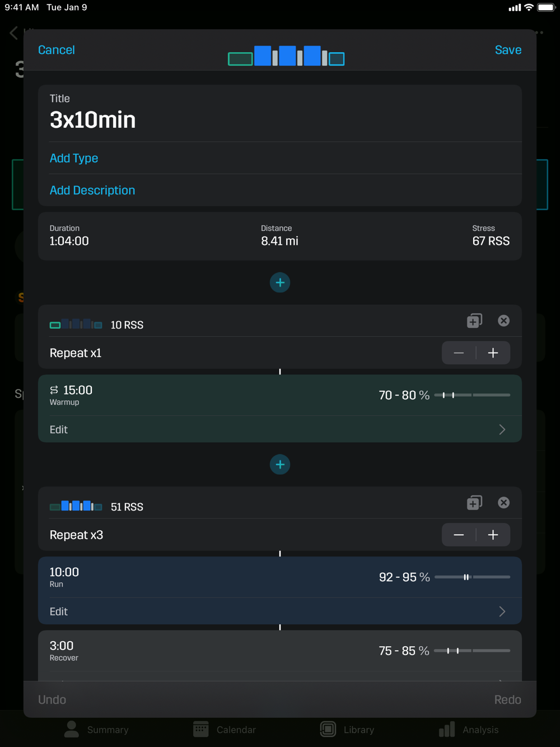Tap the chevron on Warmup Edit row
This screenshot has height=747, width=560.
click(502, 429)
